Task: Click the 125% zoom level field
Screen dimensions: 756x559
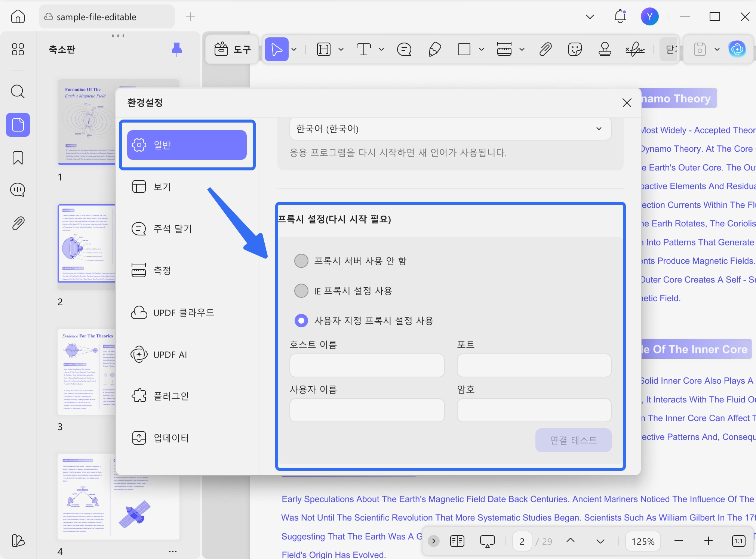Action: coord(643,541)
